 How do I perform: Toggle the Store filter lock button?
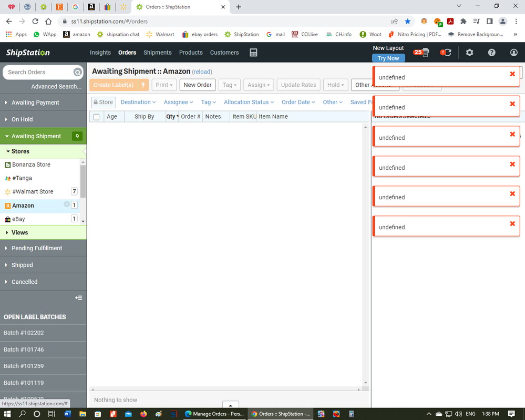103,103
